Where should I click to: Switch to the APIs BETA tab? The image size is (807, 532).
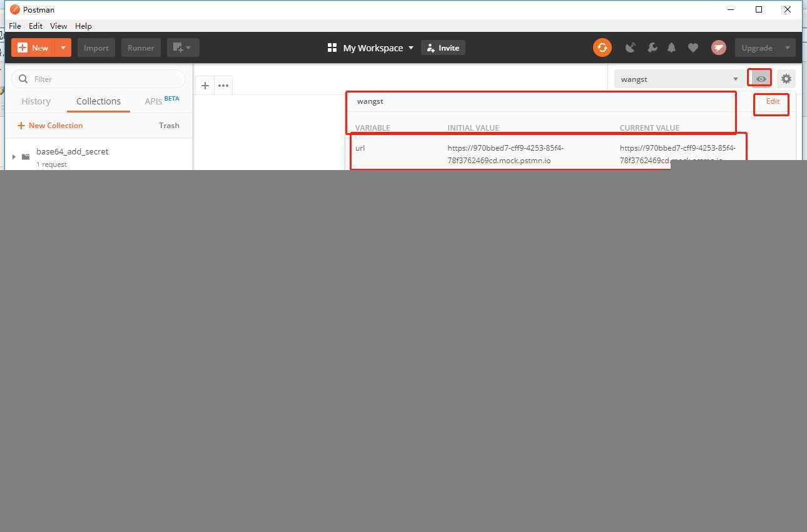pyautogui.click(x=161, y=101)
